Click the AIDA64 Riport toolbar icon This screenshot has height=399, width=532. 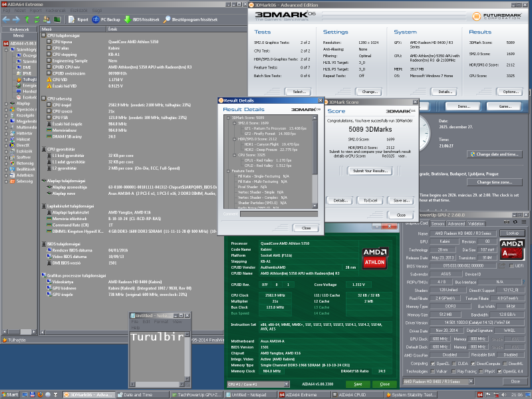tap(72, 20)
